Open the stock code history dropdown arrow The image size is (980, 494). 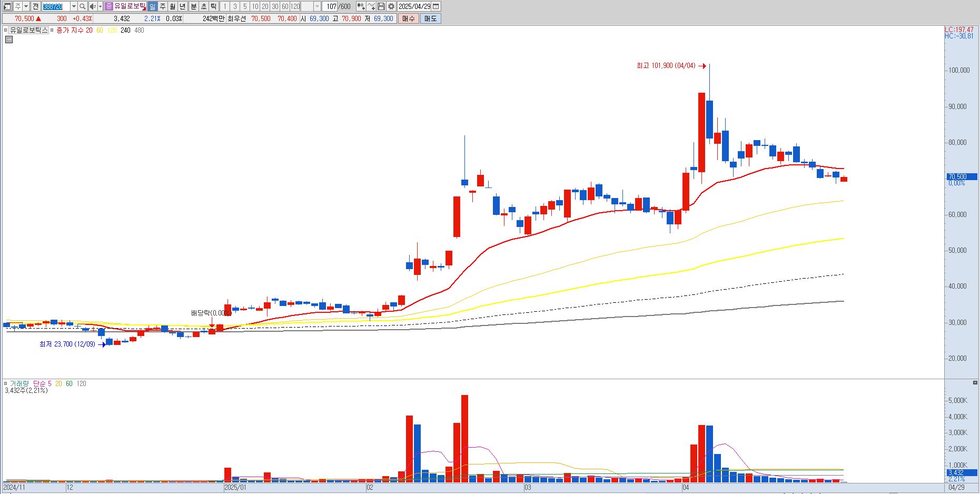pos(74,6)
